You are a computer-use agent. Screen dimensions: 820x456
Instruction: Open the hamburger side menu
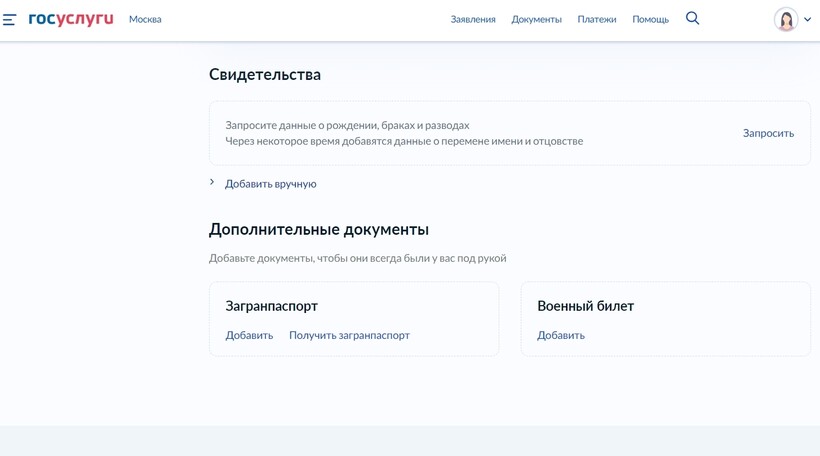tap(10, 19)
